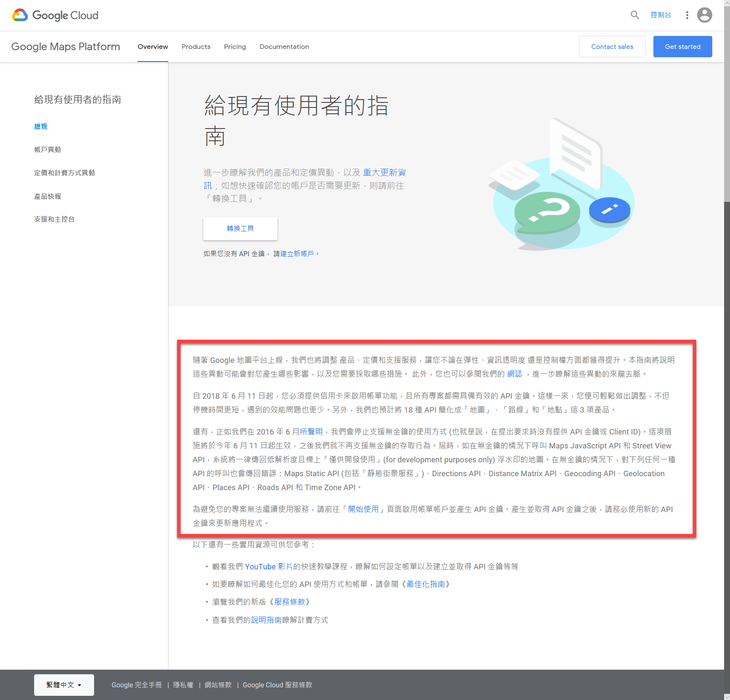730x700 pixels.
Task: Click the 轉換工具 button
Action: tap(240, 228)
